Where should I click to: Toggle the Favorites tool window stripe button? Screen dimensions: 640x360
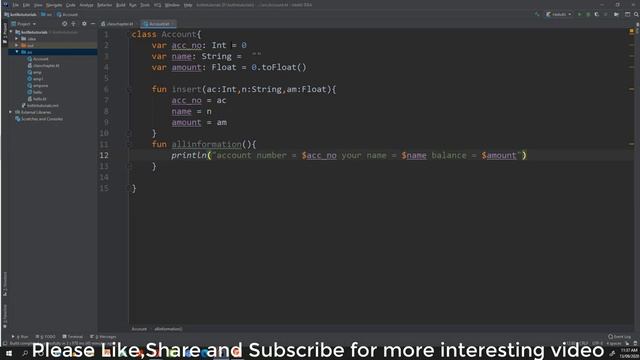tap(4, 316)
